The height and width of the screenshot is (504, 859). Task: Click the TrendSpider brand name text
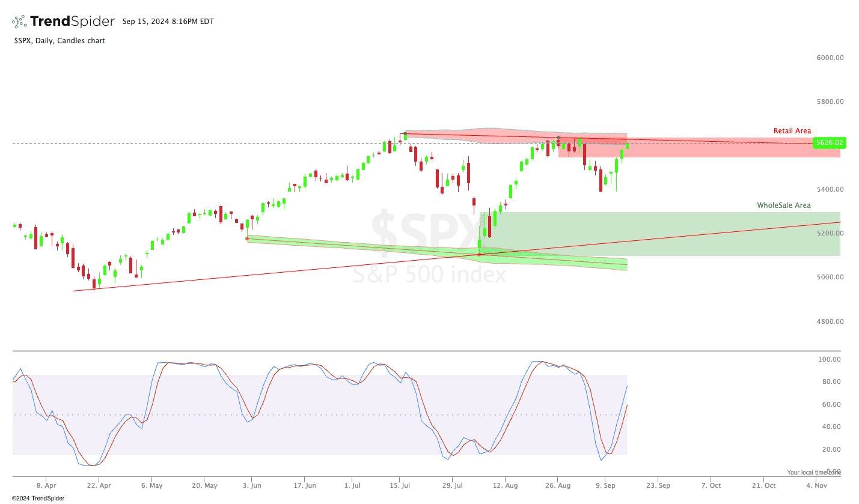[72, 22]
